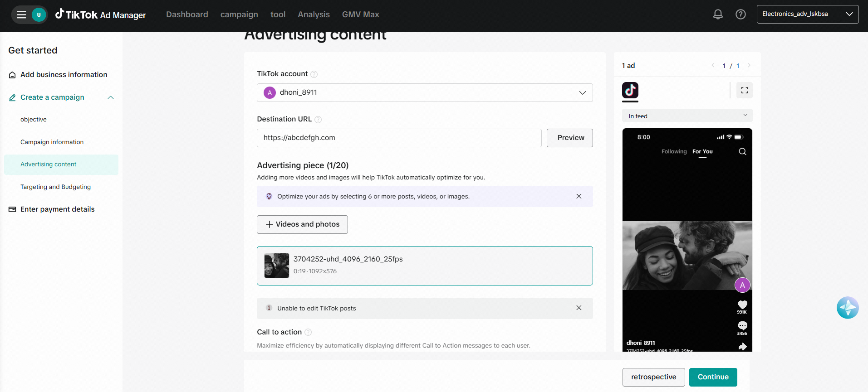This screenshot has width=868, height=392.
Task: Expand ad preview to fullscreen
Action: point(744,90)
